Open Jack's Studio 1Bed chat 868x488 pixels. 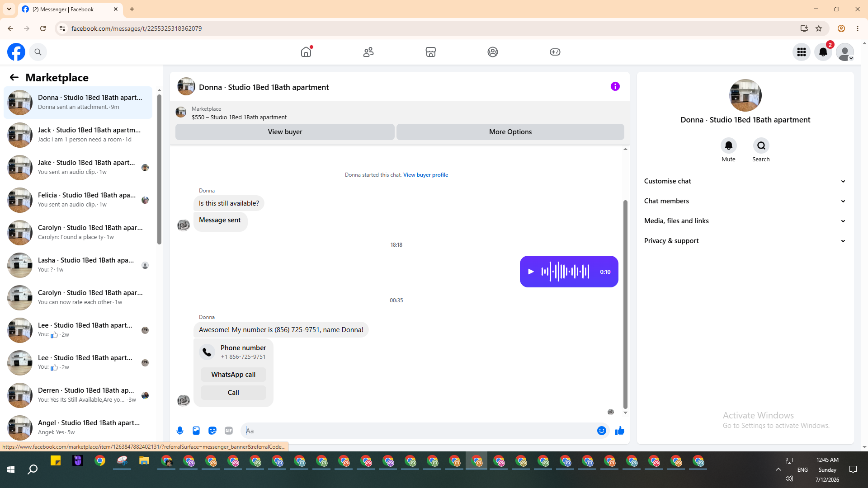click(x=78, y=135)
